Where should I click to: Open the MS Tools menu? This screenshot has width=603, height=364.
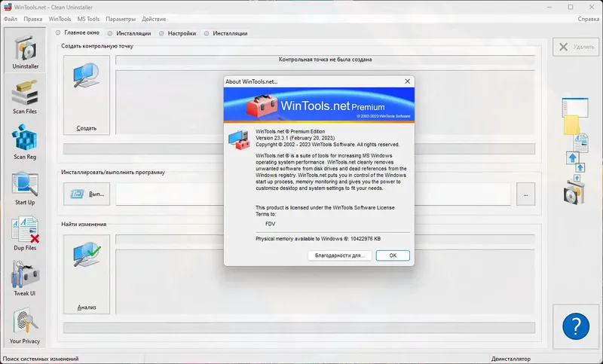[x=88, y=19]
